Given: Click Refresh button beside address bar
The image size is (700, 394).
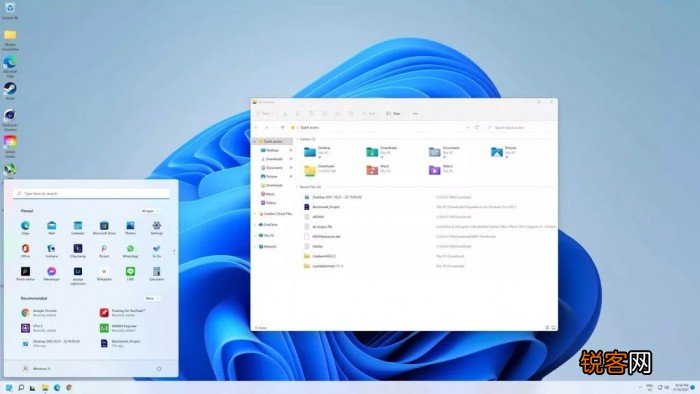Looking at the screenshot, I should point(477,128).
